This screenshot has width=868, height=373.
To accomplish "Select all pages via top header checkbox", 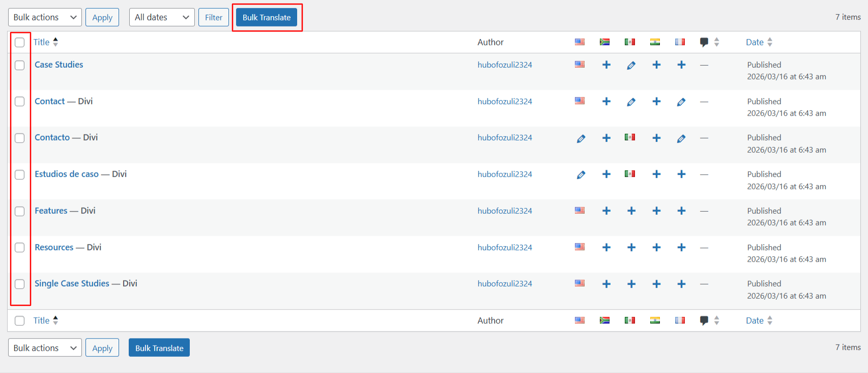I will (x=20, y=42).
